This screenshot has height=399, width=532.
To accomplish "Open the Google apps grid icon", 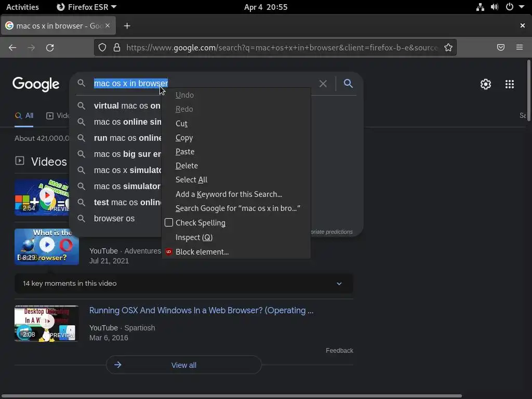I will [x=510, y=84].
